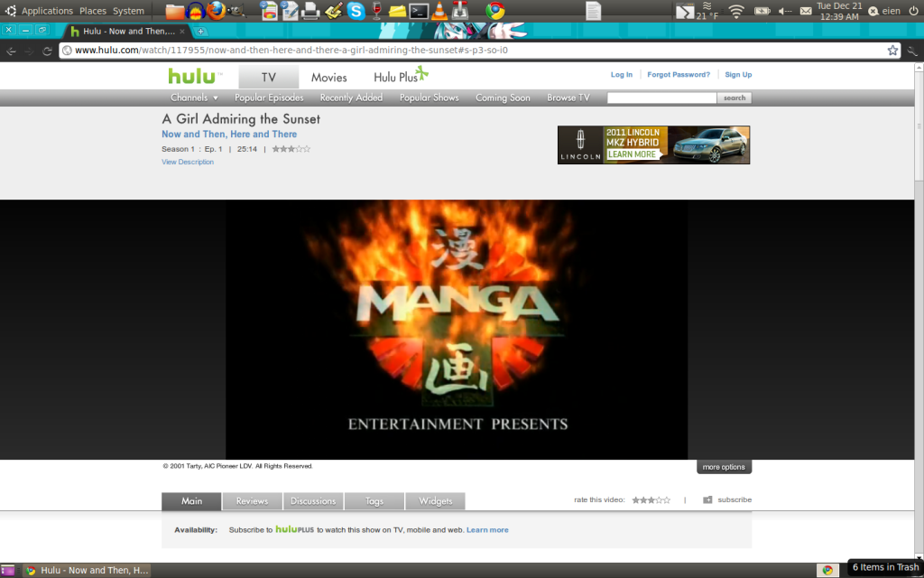Open the Places menu
Image resolution: width=924 pixels, height=578 pixels.
pyautogui.click(x=93, y=11)
